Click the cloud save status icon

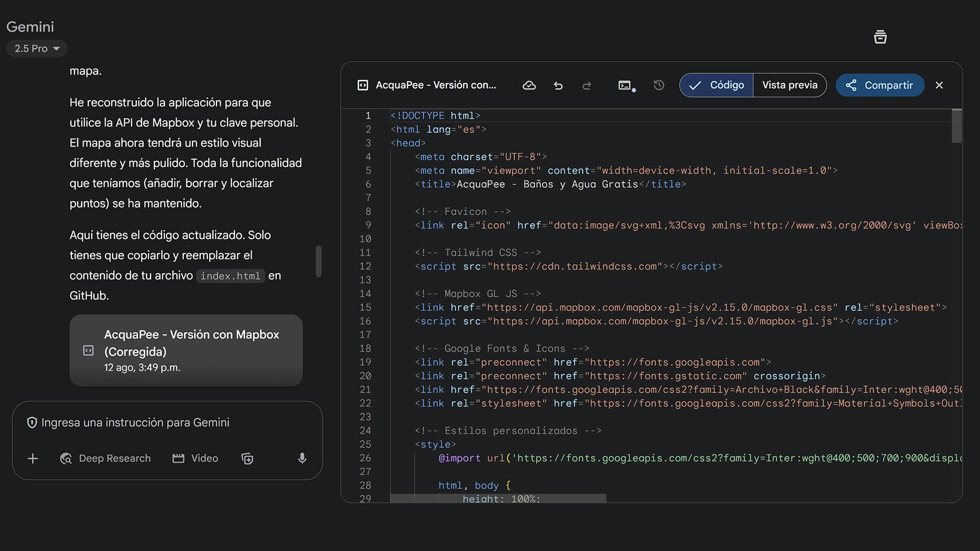tap(529, 85)
